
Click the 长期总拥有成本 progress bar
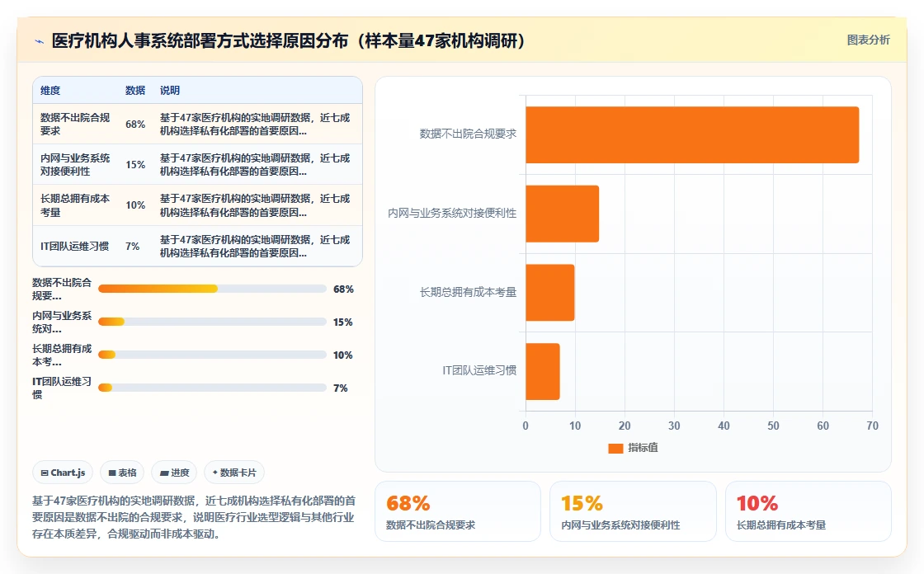coord(212,355)
